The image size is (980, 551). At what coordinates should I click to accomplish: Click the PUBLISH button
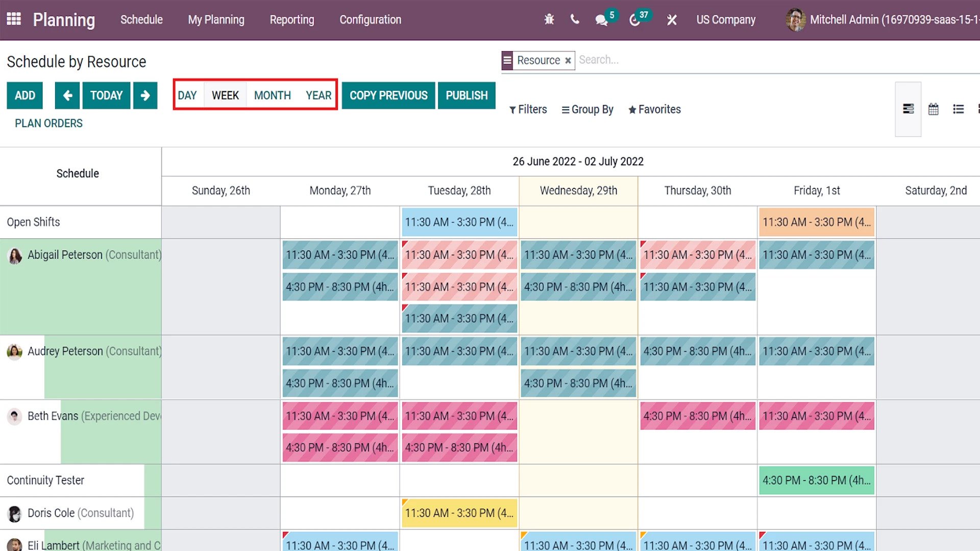click(x=467, y=95)
